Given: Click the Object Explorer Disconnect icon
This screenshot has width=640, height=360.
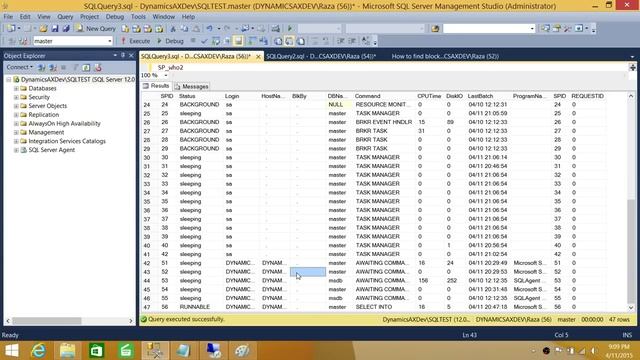Looking at the screenshot, I should (53, 67).
